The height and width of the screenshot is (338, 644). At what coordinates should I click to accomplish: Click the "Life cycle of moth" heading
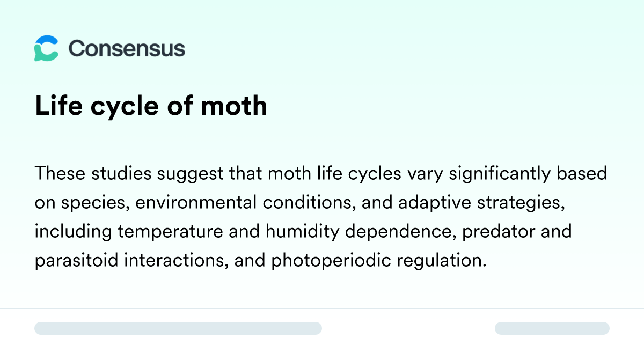(151, 106)
